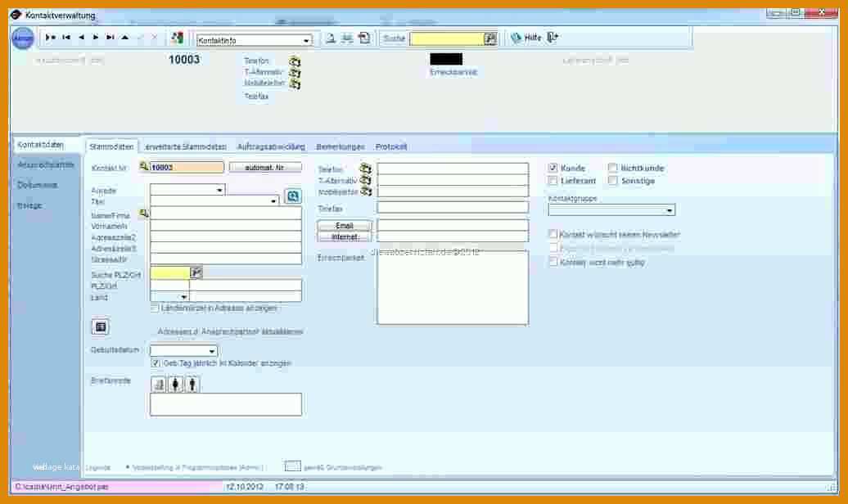Click the yellow Suche PLZ/Ort field
The width and height of the screenshot is (848, 504).
(x=169, y=273)
